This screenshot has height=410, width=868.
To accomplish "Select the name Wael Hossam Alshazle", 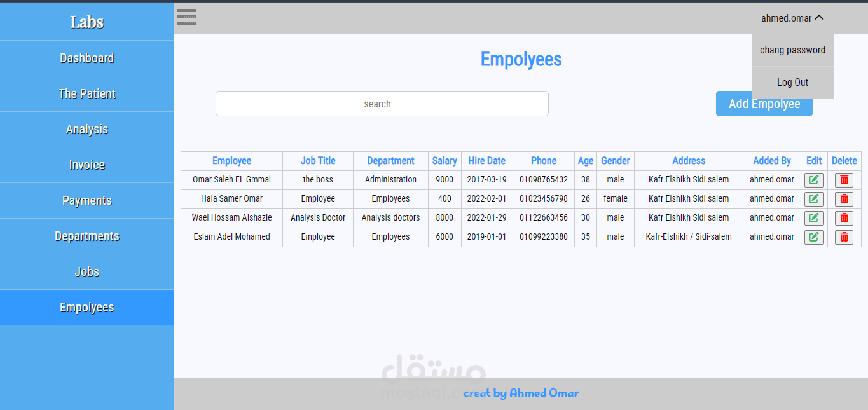I will tap(231, 218).
